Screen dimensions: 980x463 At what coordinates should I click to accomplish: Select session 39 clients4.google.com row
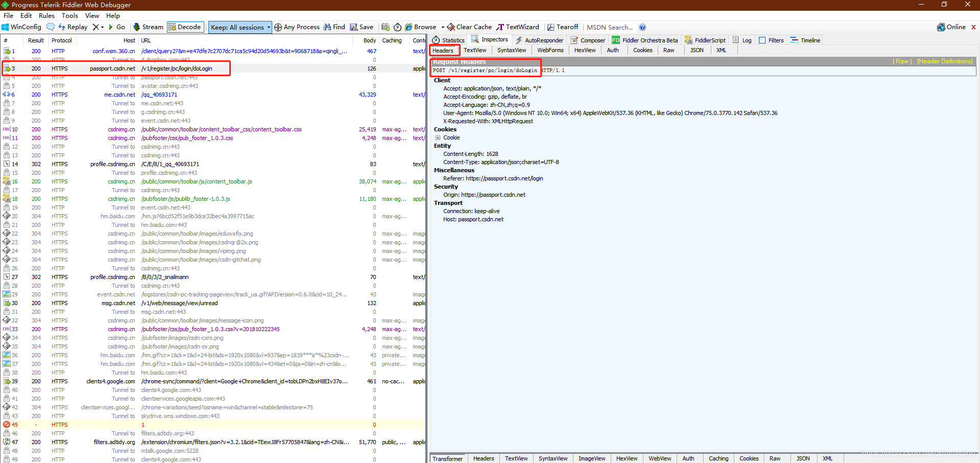click(213, 381)
